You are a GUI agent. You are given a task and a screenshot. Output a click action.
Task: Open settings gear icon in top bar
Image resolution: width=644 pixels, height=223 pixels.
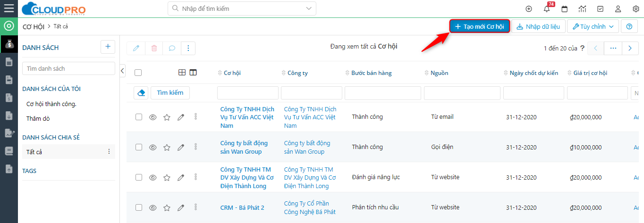tap(636, 9)
